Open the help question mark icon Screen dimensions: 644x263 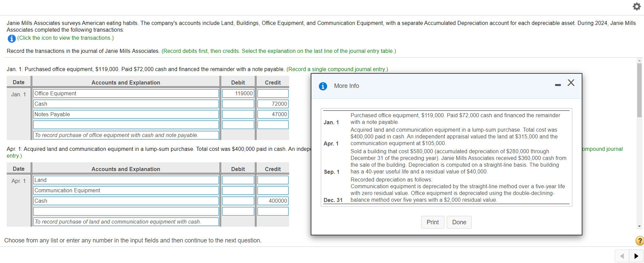click(x=639, y=240)
